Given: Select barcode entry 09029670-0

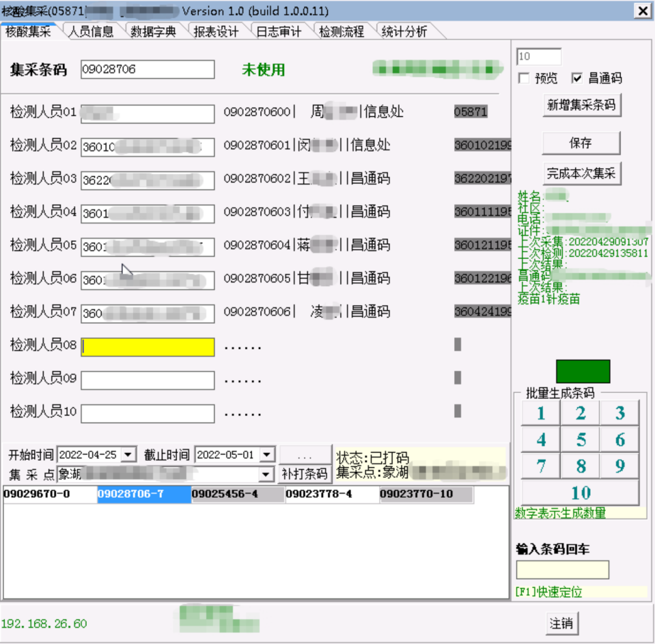Looking at the screenshot, I should [x=50, y=494].
